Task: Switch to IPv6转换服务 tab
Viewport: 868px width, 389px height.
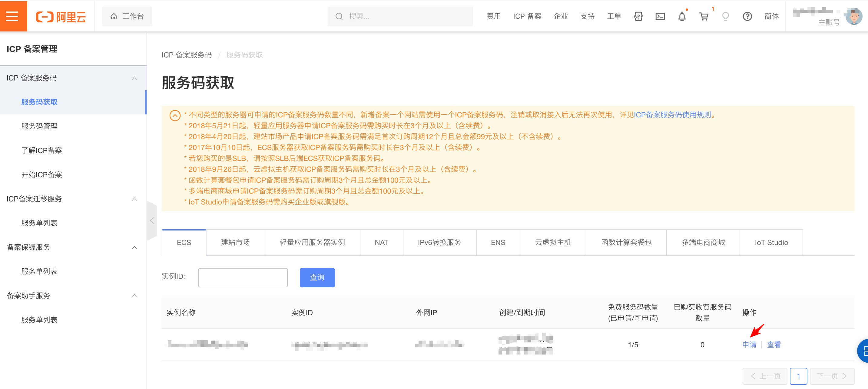Action: (439, 242)
